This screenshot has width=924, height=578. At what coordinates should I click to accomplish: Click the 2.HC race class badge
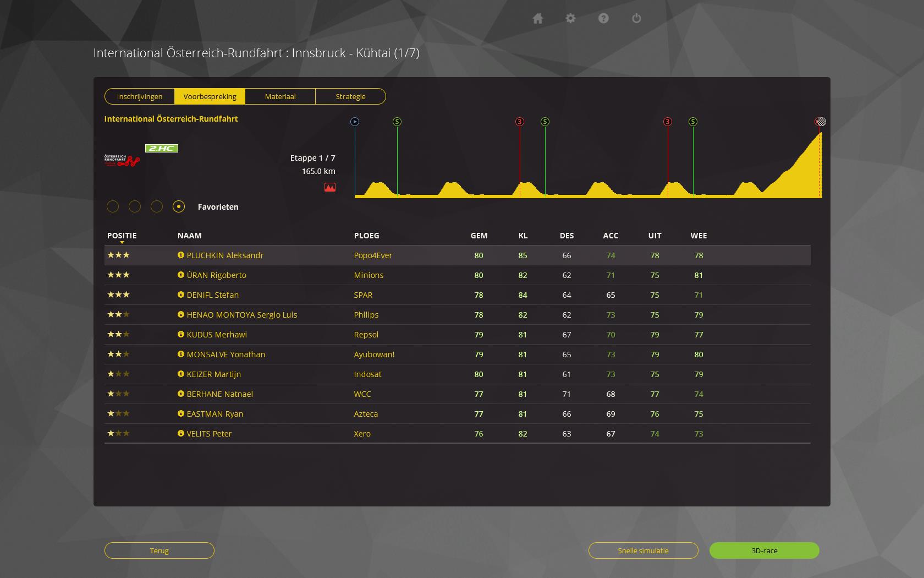coord(162,148)
